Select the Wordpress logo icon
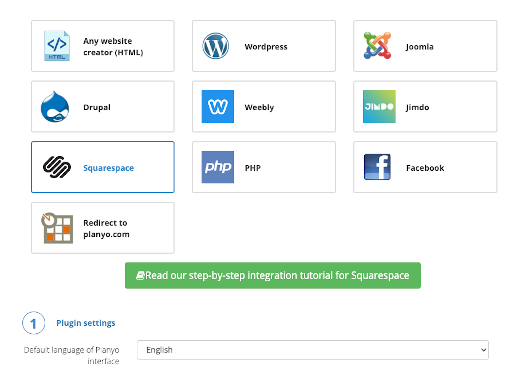The image size is (525, 385). click(216, 46)
